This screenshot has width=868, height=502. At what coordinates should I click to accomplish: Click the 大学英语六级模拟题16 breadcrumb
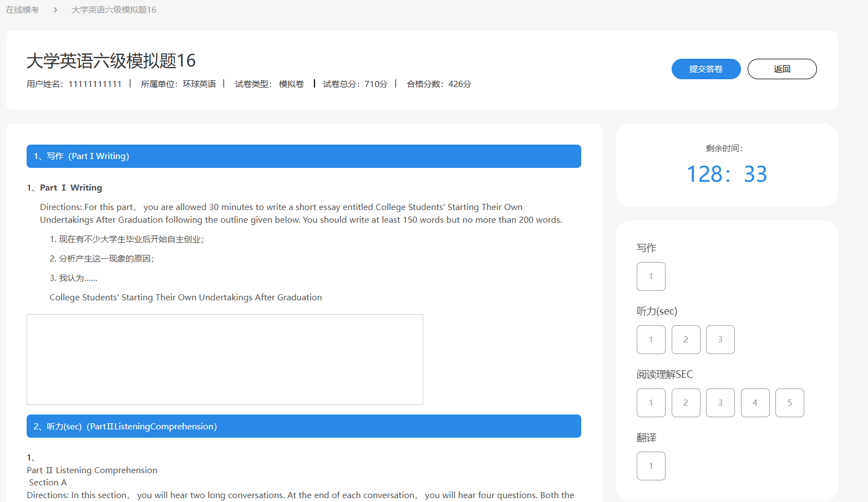114,10
